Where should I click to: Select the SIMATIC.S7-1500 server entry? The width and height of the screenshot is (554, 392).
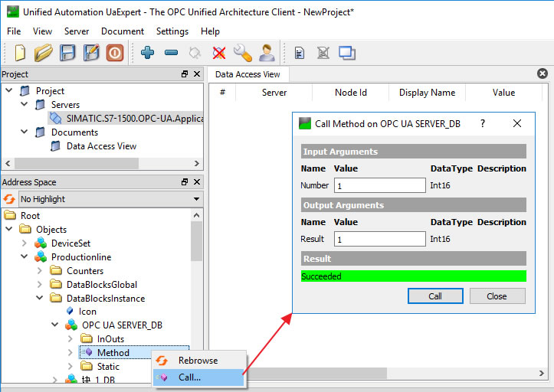[x=126, y=118]
